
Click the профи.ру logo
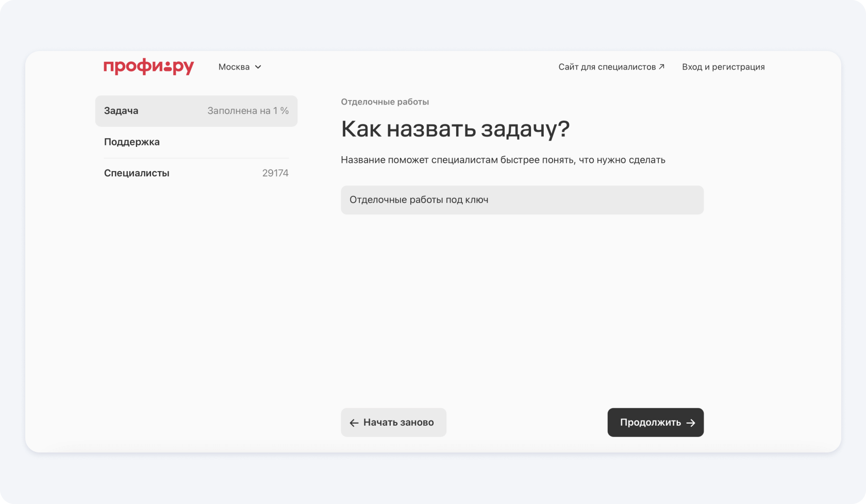coord(148,67)
